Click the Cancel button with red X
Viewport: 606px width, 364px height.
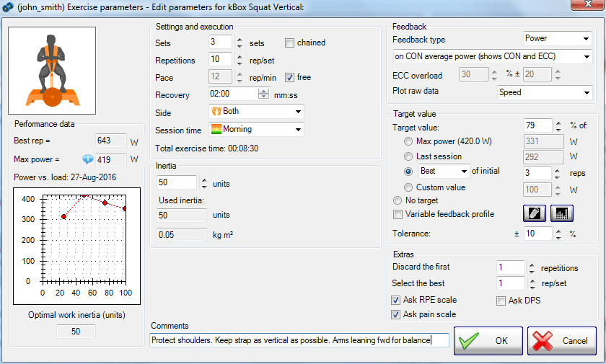(561, 341)
